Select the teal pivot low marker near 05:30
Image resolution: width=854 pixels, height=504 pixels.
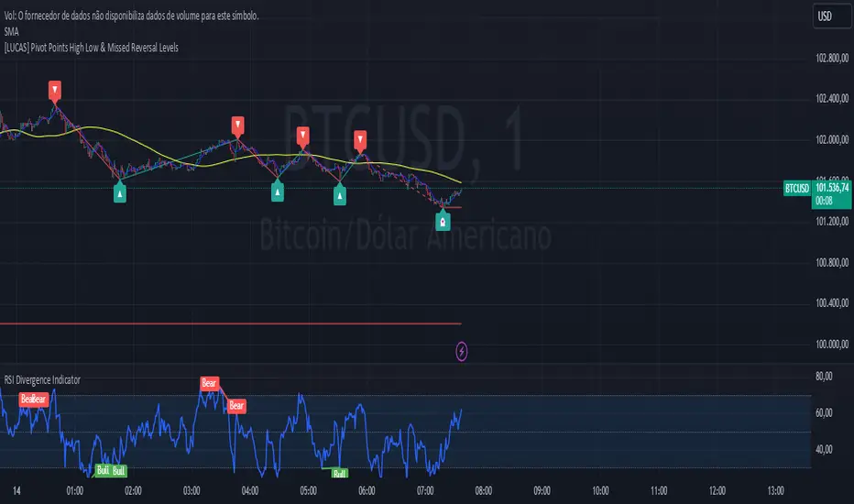click(x=340, y=194)
